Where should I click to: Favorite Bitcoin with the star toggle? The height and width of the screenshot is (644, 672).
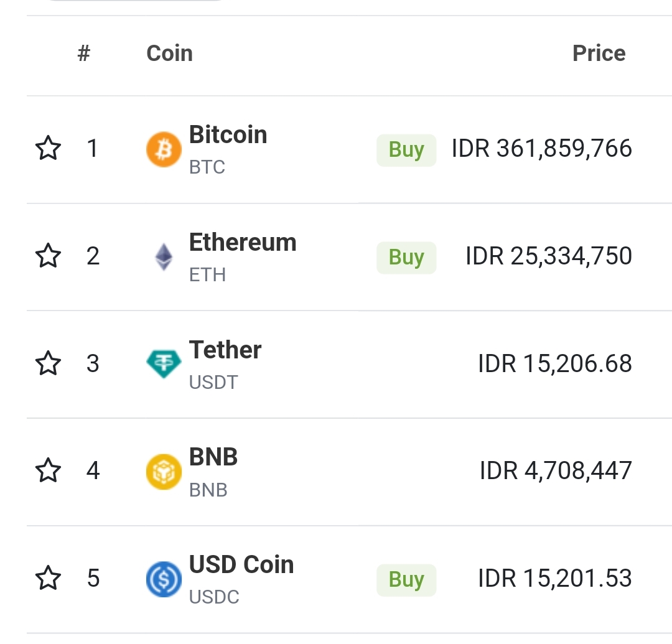pos(49,149)
